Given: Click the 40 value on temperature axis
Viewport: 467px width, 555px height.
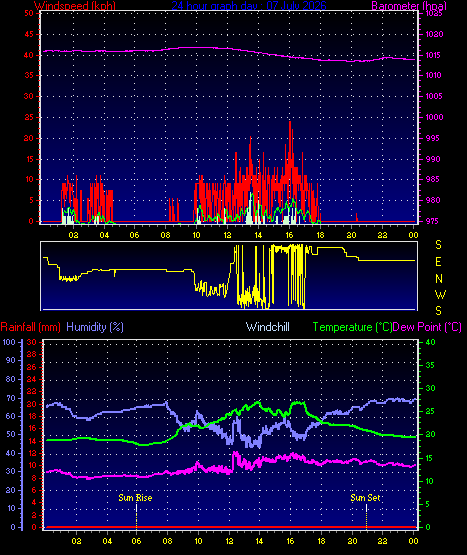Looking at the screenshot, I should point(430,342).
